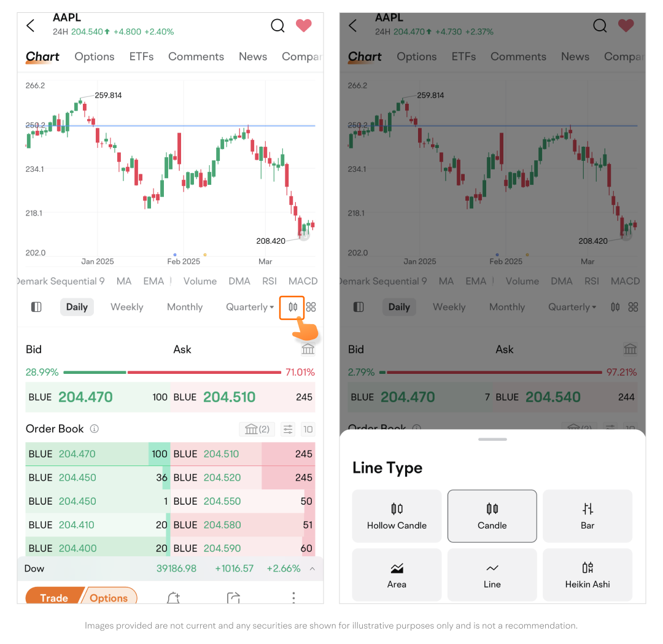Select the Candle line type option
The image size is (663, 644).
click(492, 516)
